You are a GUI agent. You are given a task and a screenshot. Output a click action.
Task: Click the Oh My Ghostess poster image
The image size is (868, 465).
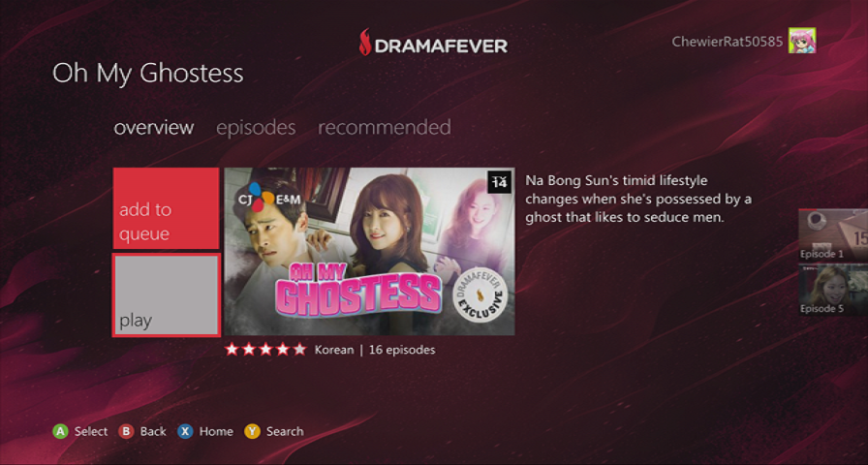tap(369, 251)
